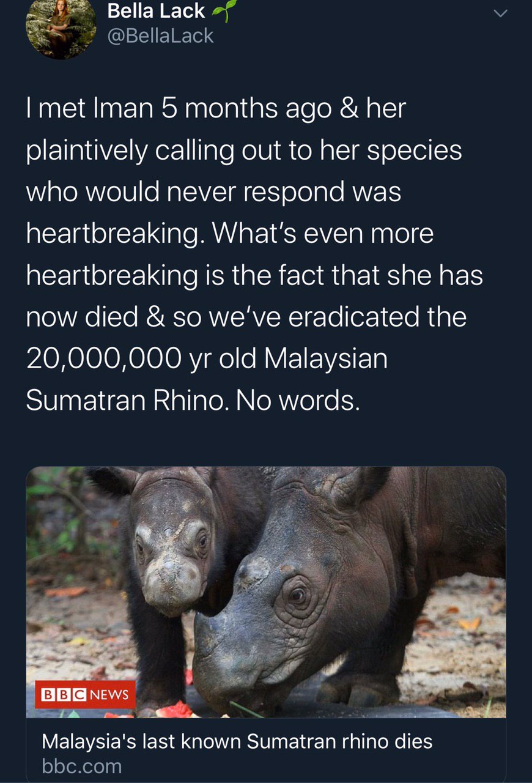Click the "heartbreaking is the fact" tweet line
This screenshot has height=783, width=532.
tap(254, 275)
